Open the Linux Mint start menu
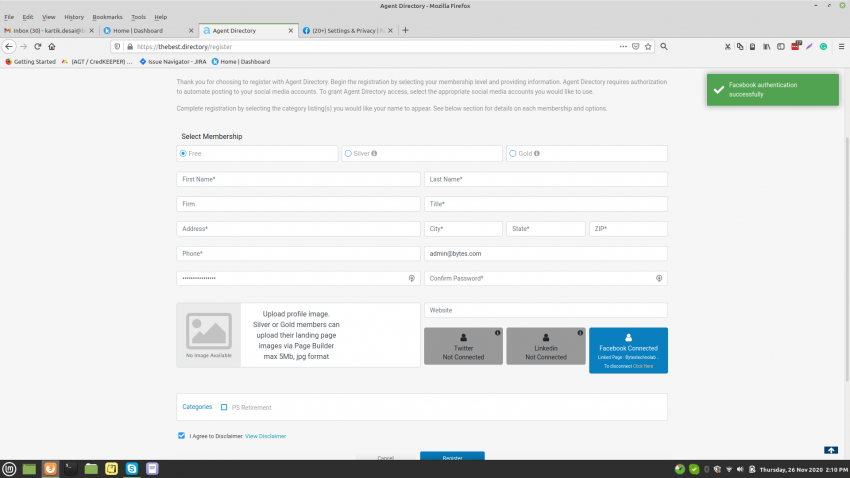Image resolution: width=850 pixels, height=478 pixels. click(x=9, y=468)
